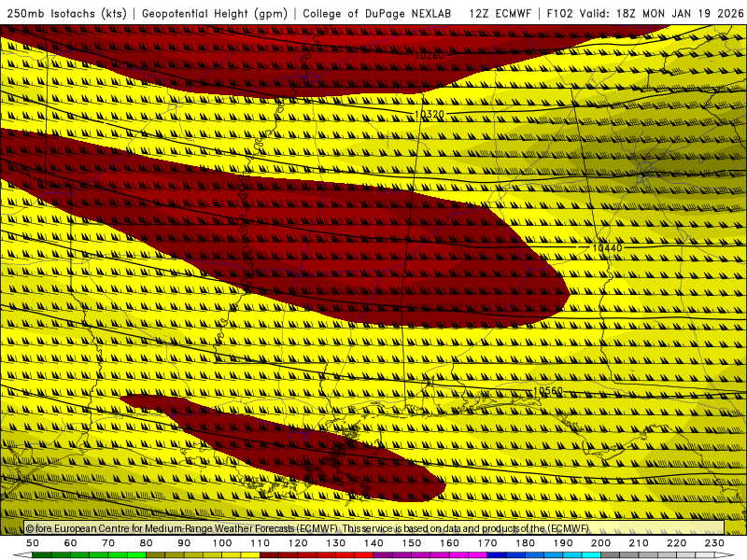Click the 'Valid: 18Z MON JAN 19 2026' text
This screenshot has width=747, height=560.
pyautogui.click(x=661, y=14)
